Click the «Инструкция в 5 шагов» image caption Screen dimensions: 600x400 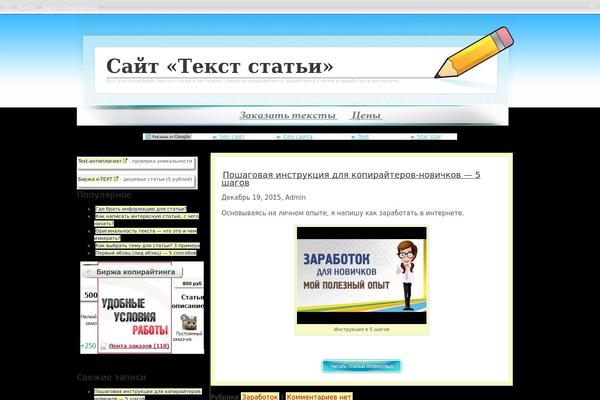coord(362,329)
